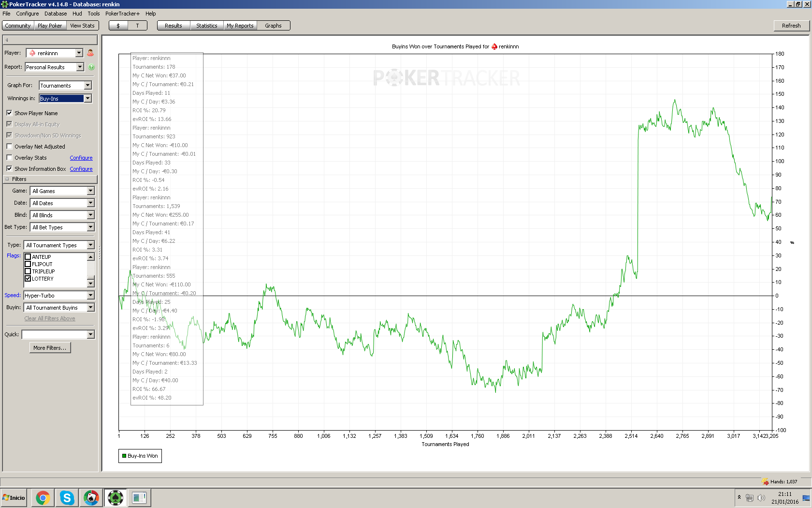
Task: Click the Buy-Ins Won legend entry
Action: [140, 456]
